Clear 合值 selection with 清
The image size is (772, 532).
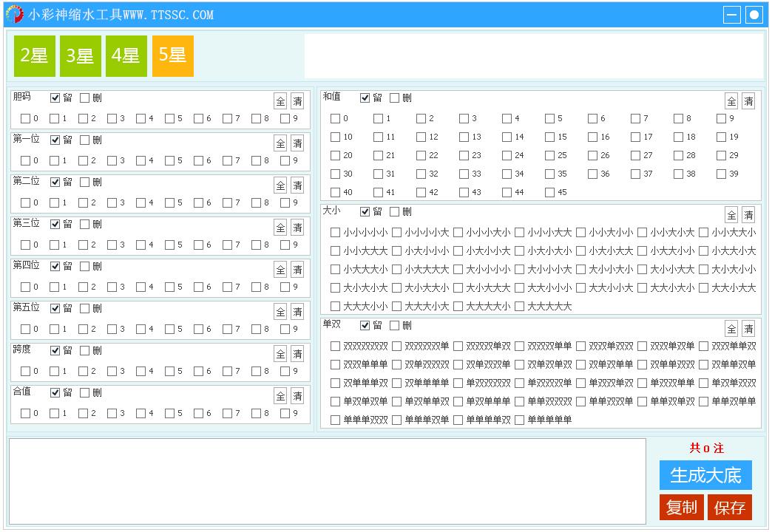[x=297, y=396]
